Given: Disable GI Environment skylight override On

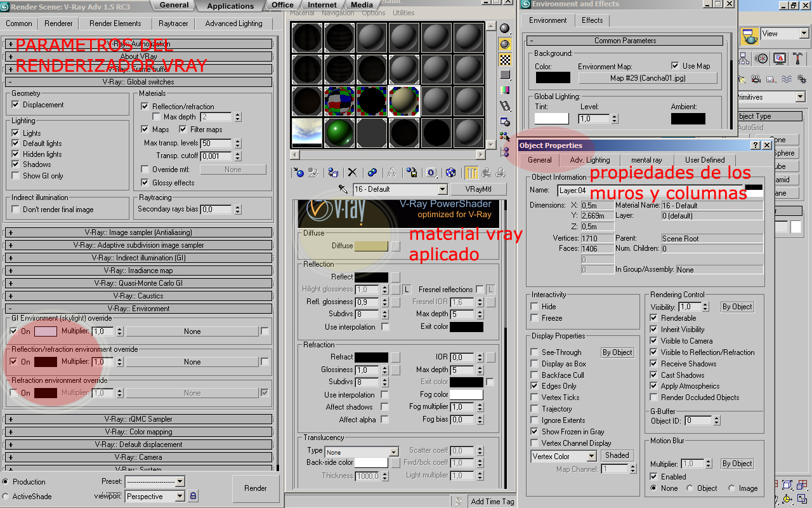Looking at the screenshot, I should click(x=14, y=331).
